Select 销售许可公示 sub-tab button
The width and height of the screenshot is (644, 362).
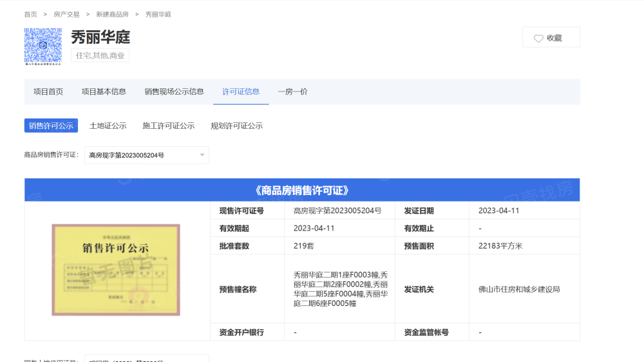(x=51, y=126)
